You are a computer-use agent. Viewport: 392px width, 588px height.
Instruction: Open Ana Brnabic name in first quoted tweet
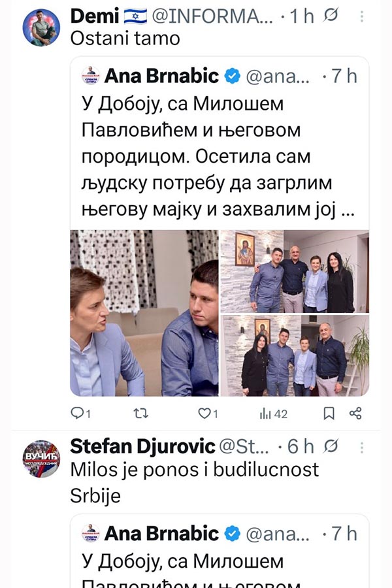[x=161, y=76]
